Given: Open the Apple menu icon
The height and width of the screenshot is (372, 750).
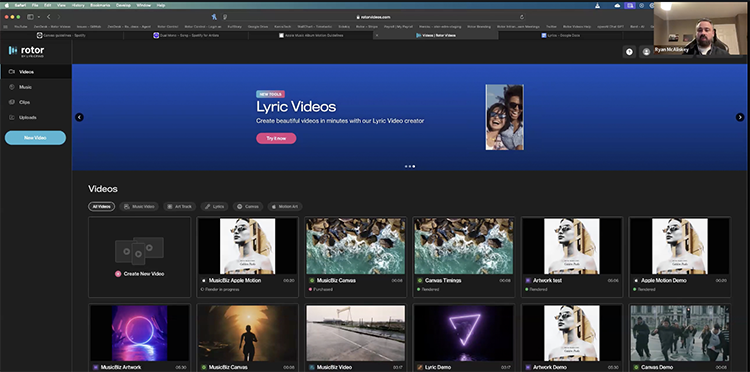Looking at the screenshot, I should (x=7, y=5).
